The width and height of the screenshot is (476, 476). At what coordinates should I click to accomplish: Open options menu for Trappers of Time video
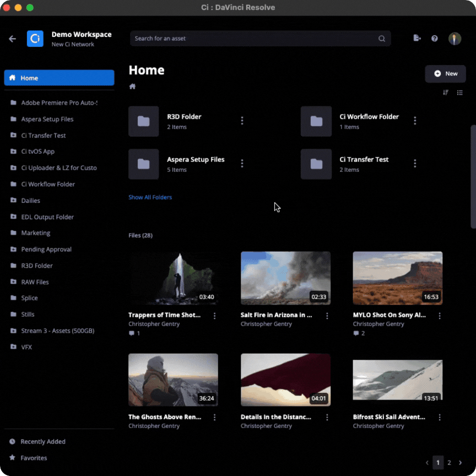(x=215, y=316)
